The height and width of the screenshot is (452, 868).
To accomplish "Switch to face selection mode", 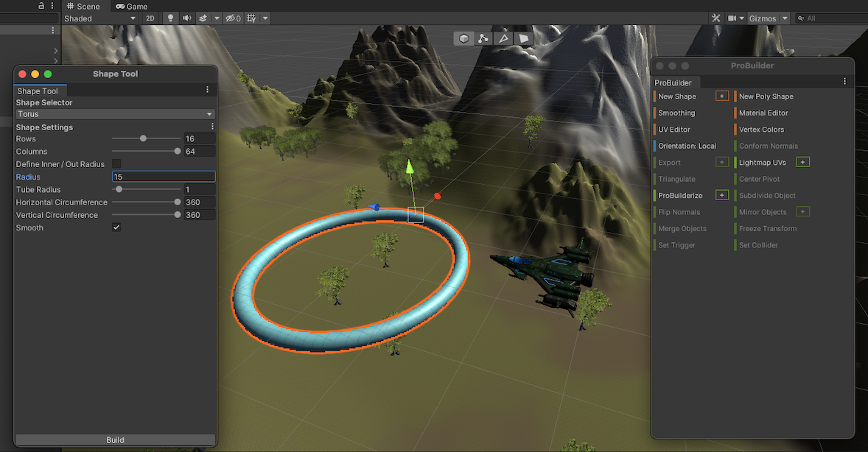I will click(x=523, y=38).
